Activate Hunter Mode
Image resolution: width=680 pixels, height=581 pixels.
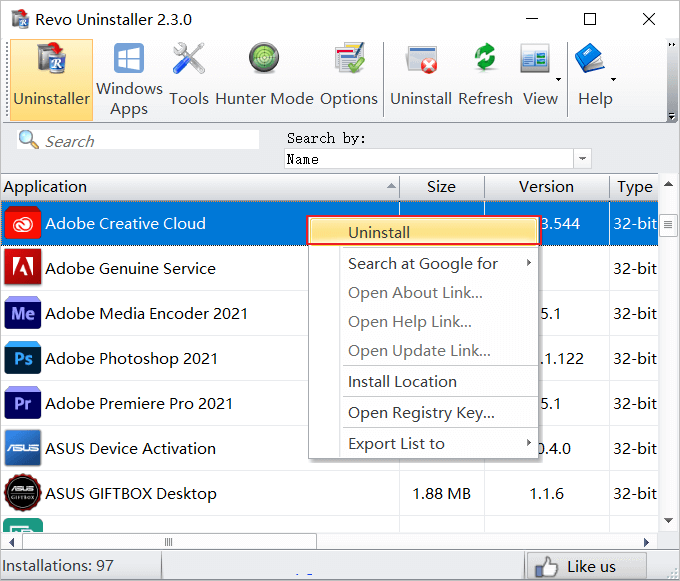pyautogui.click(x=264, y=78)
